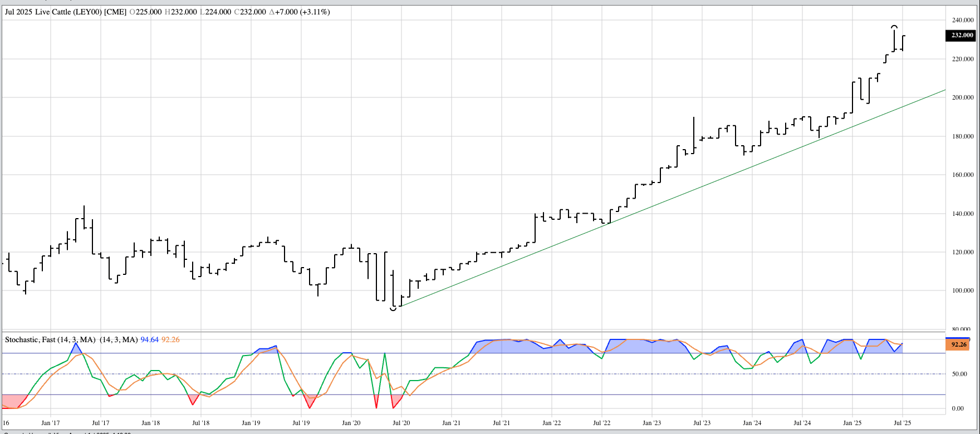Click the divider between price and stochastic panes
The height and width of the screenshot is (434, 980).
(473, 332)
